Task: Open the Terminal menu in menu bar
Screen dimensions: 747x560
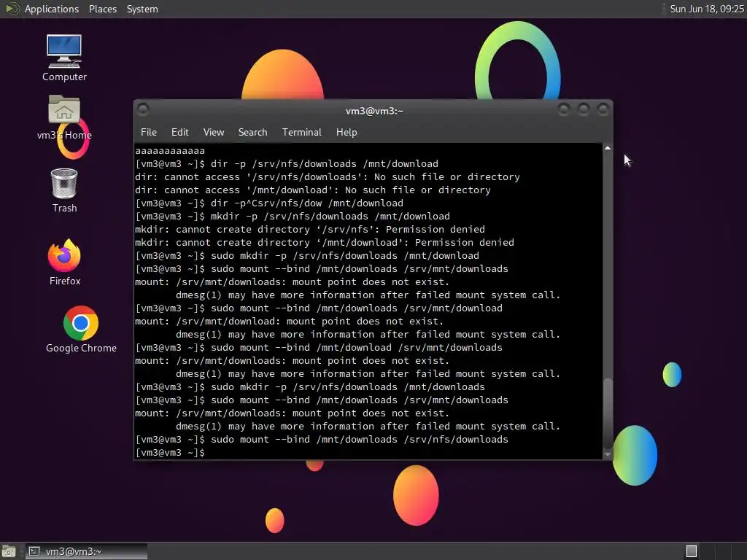Action: click(301, 133)
